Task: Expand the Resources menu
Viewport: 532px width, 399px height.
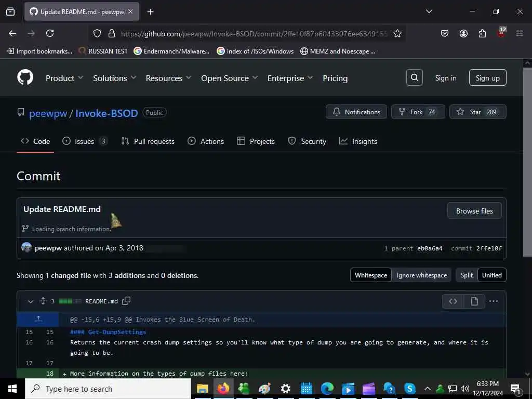Action: tap(168, 78)
